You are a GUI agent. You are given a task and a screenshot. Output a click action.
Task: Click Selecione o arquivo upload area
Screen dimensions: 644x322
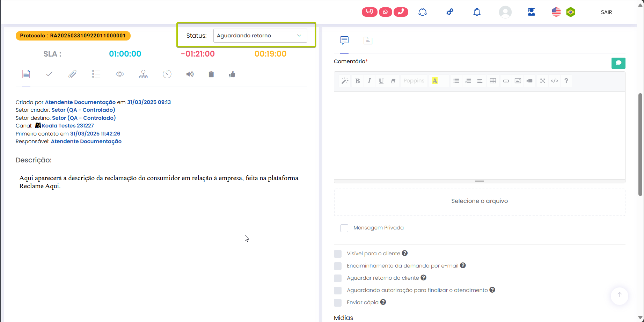coord(479,201)
